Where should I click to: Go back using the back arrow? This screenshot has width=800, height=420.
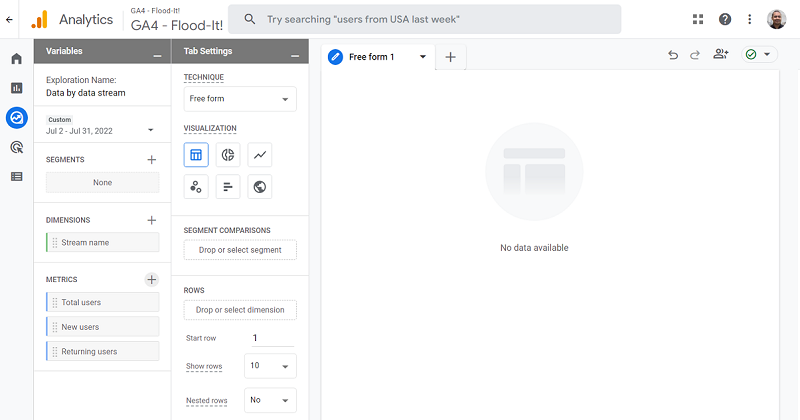point(9,19)
